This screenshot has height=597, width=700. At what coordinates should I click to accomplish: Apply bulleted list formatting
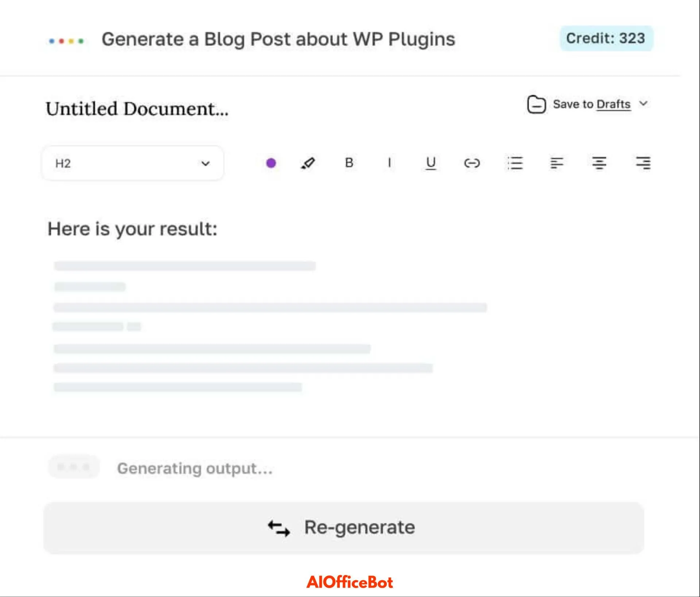515,163
